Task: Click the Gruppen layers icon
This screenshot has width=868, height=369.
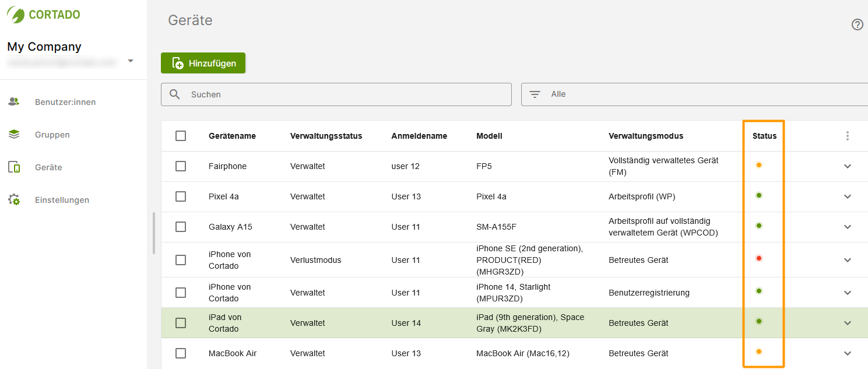Action: [14, 134]
